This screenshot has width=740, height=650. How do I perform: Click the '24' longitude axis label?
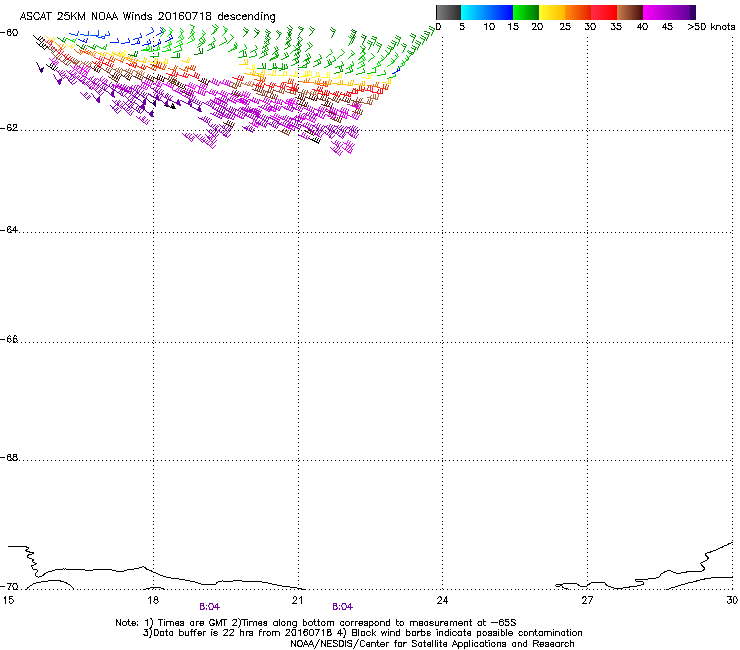[x=442, y=600]
